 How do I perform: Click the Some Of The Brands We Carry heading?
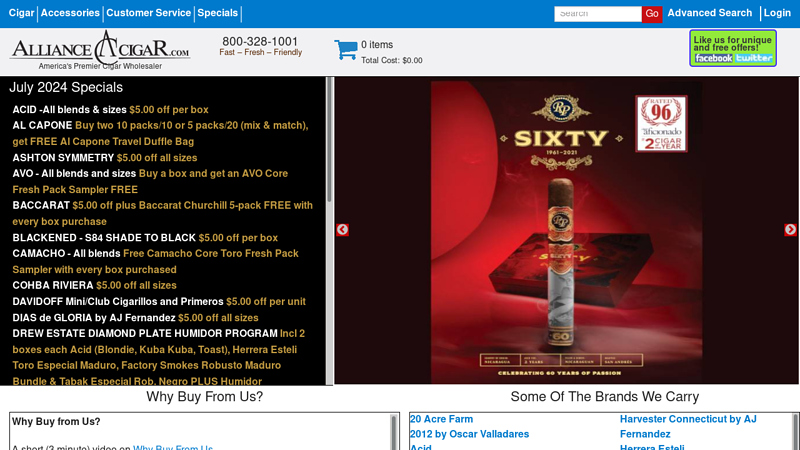point(605,396)
